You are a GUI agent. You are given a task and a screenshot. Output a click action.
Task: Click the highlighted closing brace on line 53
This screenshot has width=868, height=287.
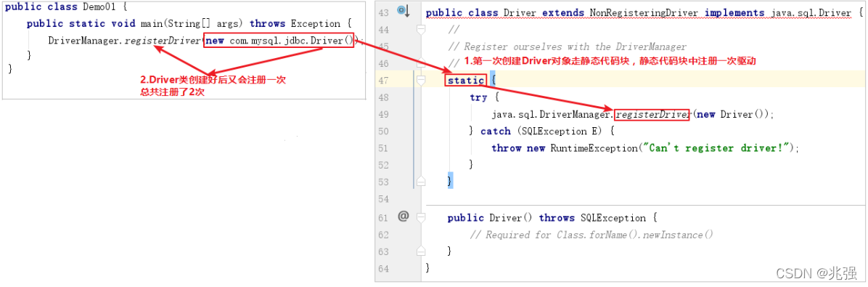(450, 181)
